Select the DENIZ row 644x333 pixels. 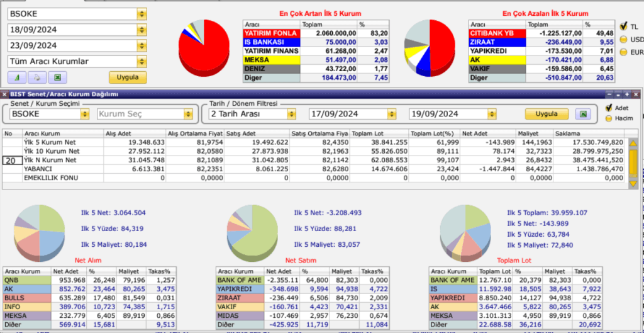tap(316, 69)
